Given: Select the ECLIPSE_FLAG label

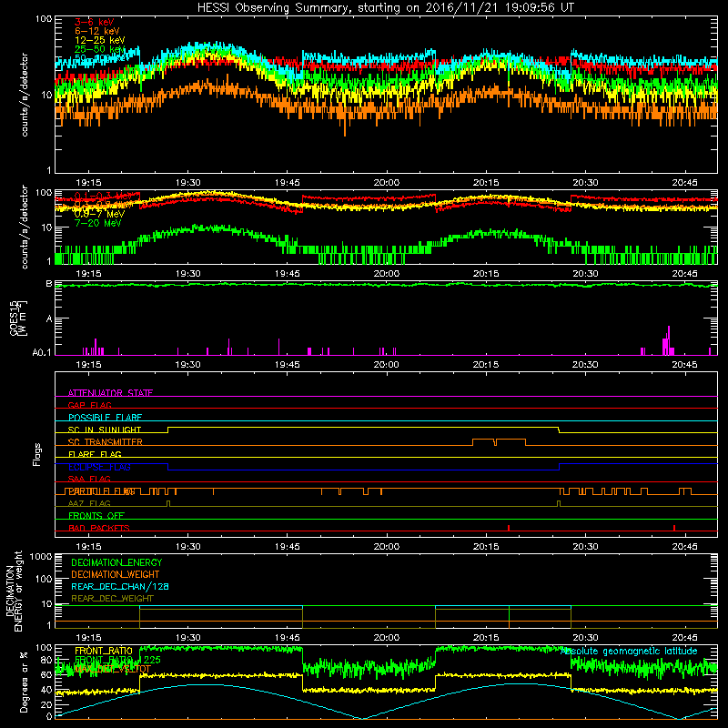Looking at the screenshot, I should coord(99,467).
